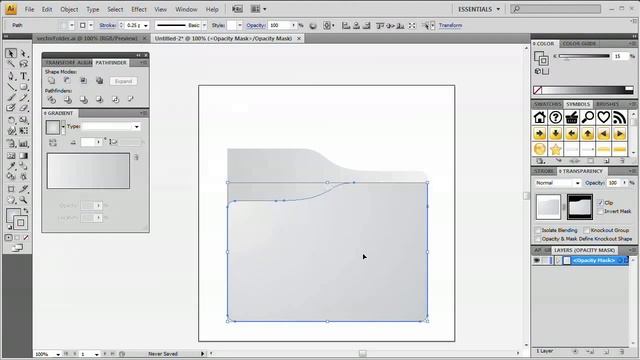
Task: Select the Selection tool arrow
Action: pyautogui.click(x=11, y=53)
